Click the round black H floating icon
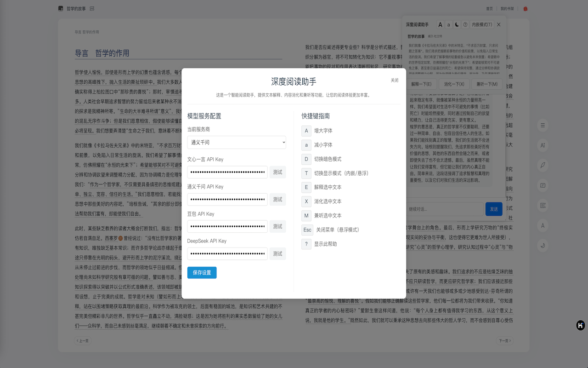 (x=581, y=326)
